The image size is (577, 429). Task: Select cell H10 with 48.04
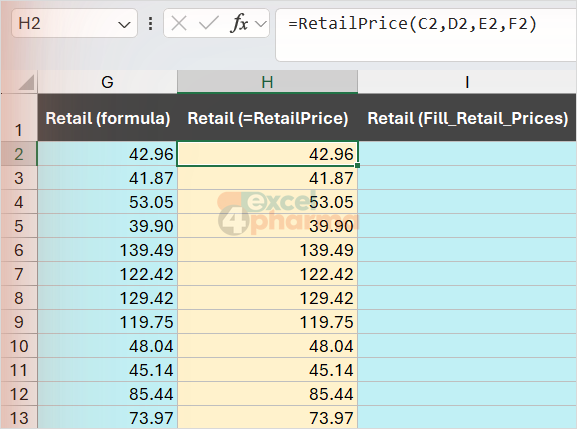[268, 346]
